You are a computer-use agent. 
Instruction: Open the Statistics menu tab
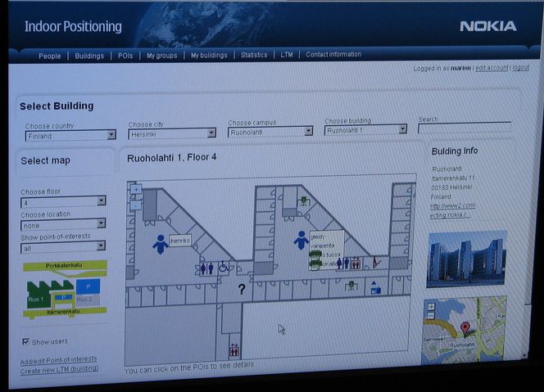pos(254,55)
